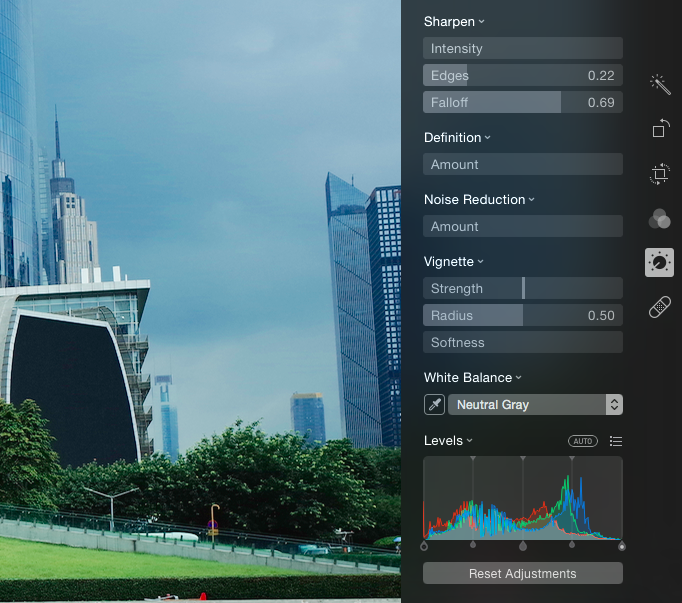The height and width of the screenshot is (603, 682).
Task: Open the Filters tool
Action: [x=660, y=218]
